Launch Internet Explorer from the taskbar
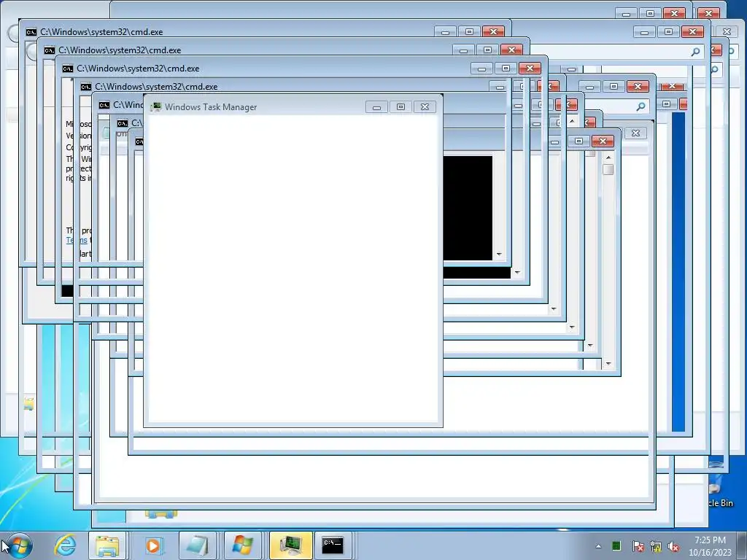This screenshot has height=560, width=747. pyautogui.click(x=65, y=545)
